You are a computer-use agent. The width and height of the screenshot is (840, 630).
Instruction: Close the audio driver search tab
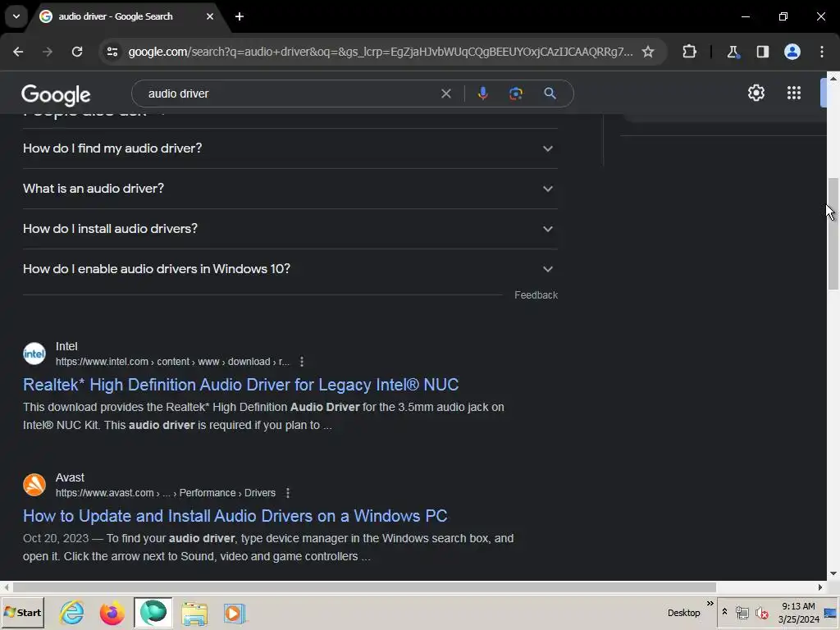coord(210,16)
